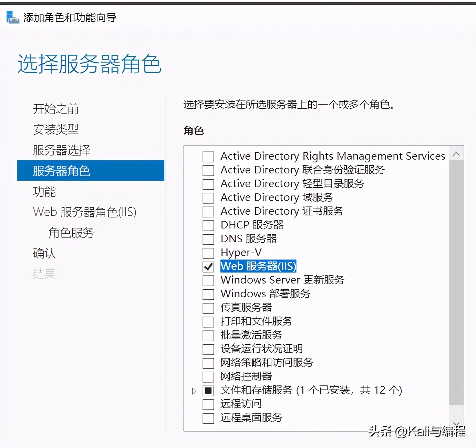Go to the 安装类型 wizard step
Image resolution: width=476 pixels, height=448 pixels.
point(56,130)
